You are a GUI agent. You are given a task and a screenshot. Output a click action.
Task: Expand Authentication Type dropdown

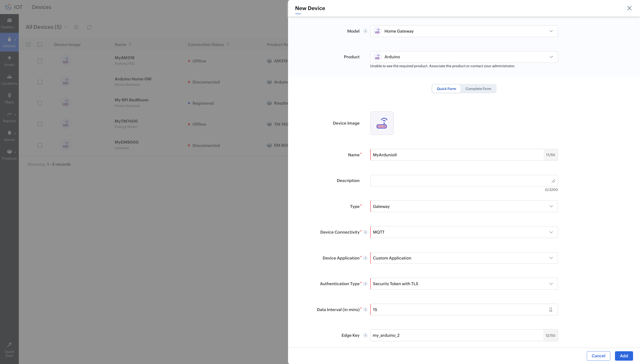[464, 284]
